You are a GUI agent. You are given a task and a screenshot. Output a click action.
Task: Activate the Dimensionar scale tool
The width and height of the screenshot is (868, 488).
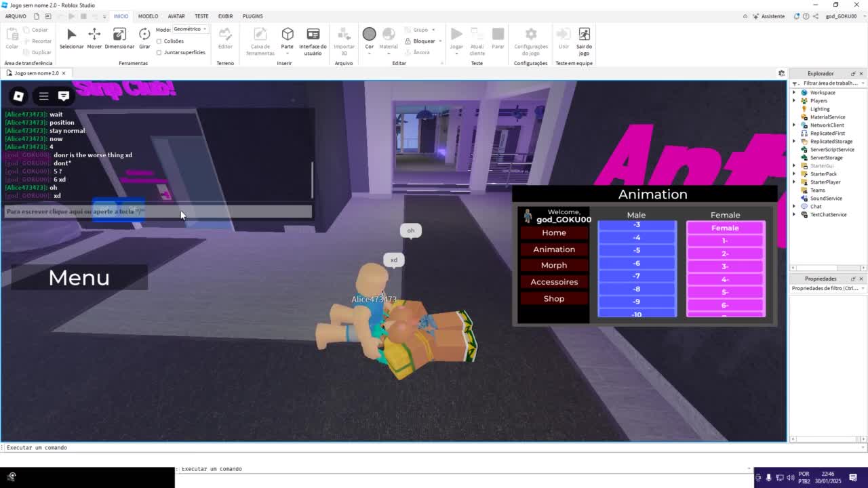pyautogui.click(x=119, y=38)
